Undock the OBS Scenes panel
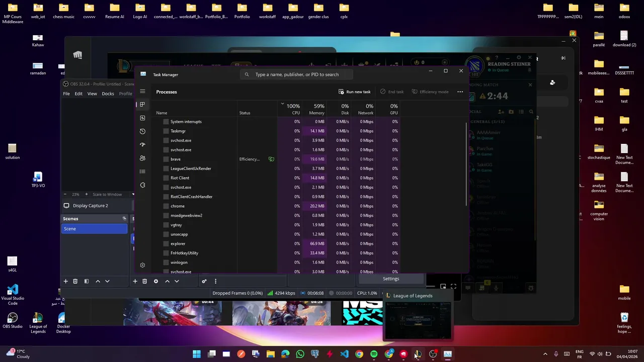This screenshot has width=644, height=362. 124,219
